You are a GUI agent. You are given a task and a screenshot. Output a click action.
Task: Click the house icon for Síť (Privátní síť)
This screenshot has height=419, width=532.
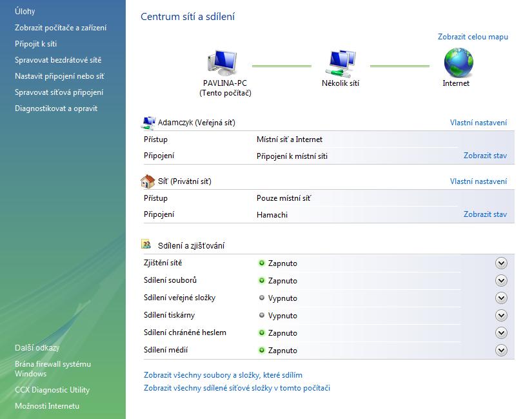click(148, 181)
